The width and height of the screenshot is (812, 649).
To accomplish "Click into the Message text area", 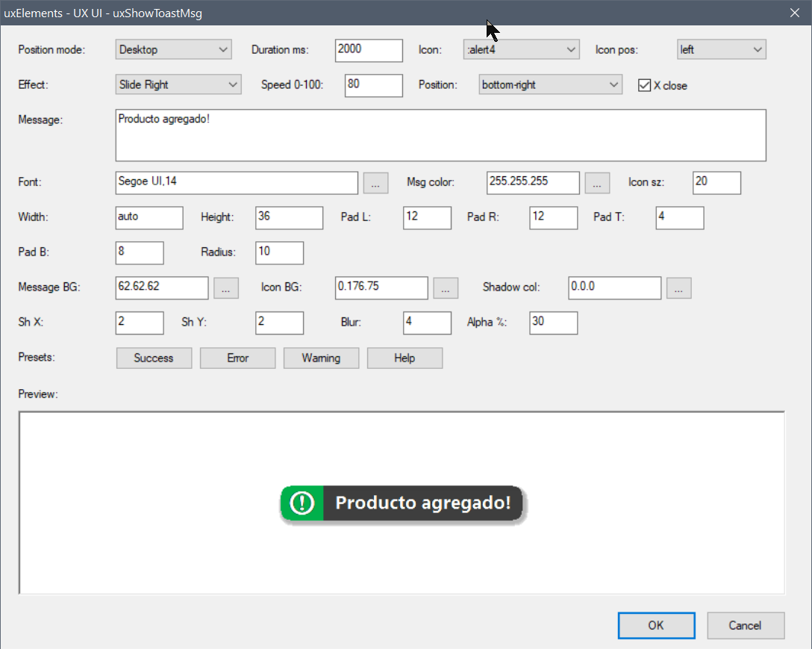I will 440,134.
